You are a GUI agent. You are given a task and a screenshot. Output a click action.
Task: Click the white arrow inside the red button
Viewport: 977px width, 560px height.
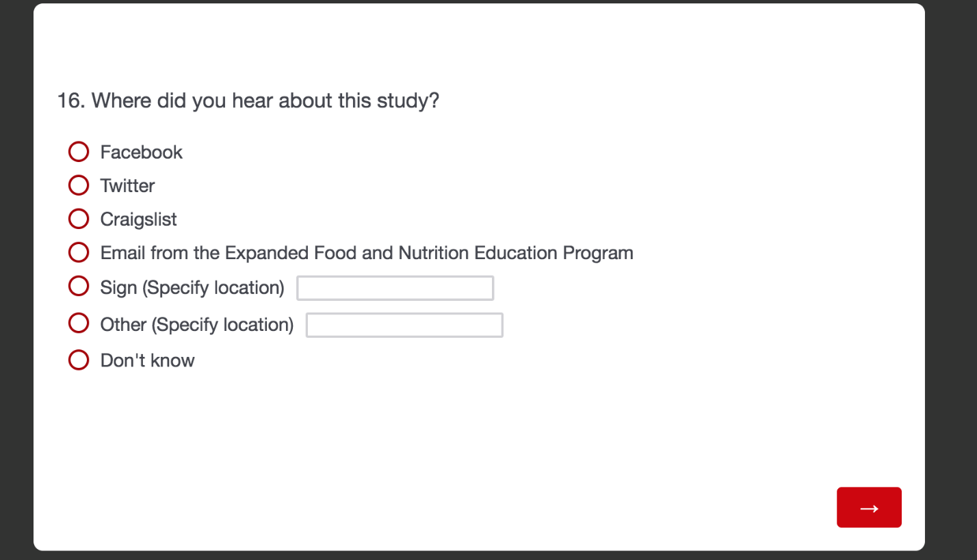pos(869,508)
